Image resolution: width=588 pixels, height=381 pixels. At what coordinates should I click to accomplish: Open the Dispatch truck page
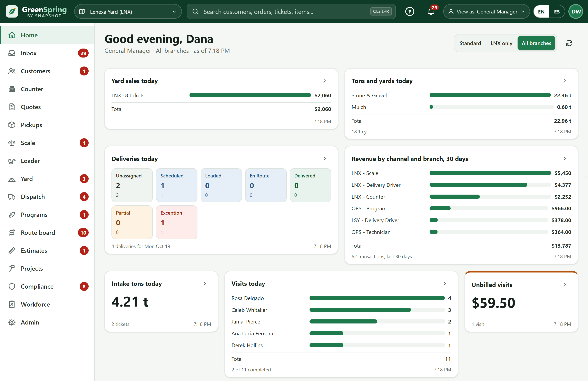pos(47,197)
